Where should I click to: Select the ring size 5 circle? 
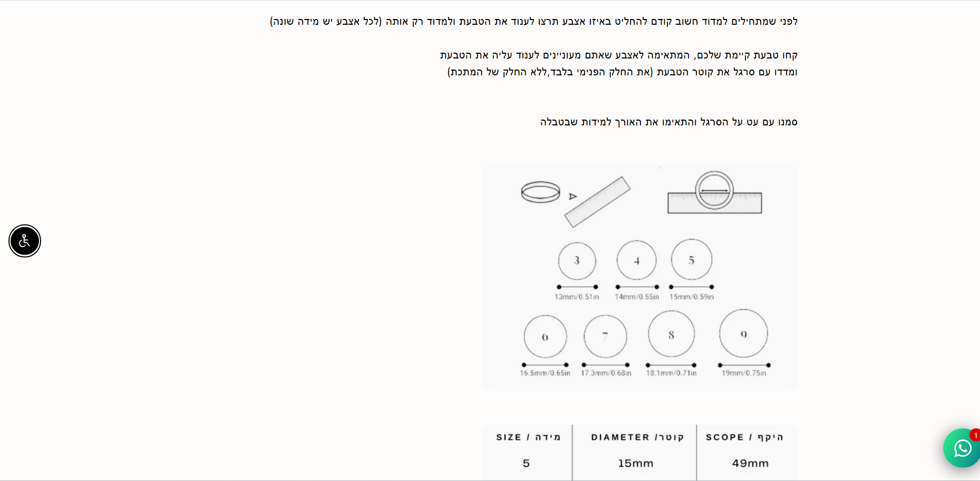(x=691, y=260)
